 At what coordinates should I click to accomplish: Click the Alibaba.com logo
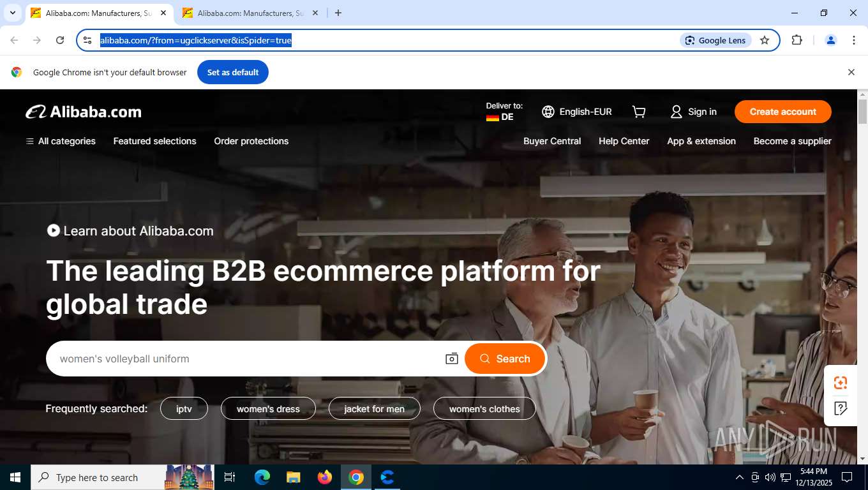click(84, 112)
